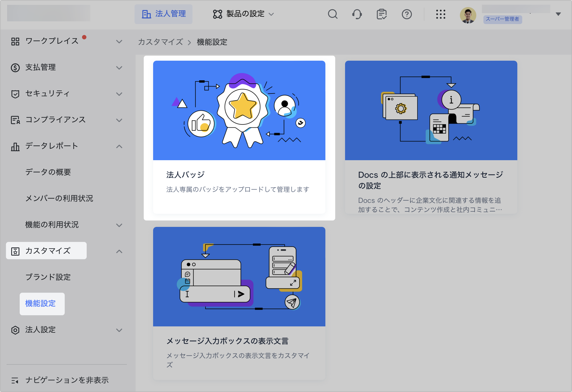The height and width of the screenshot is (392, 572).
Task: Select ブランド設定 in the sidebar
Action: click(48, 277)
